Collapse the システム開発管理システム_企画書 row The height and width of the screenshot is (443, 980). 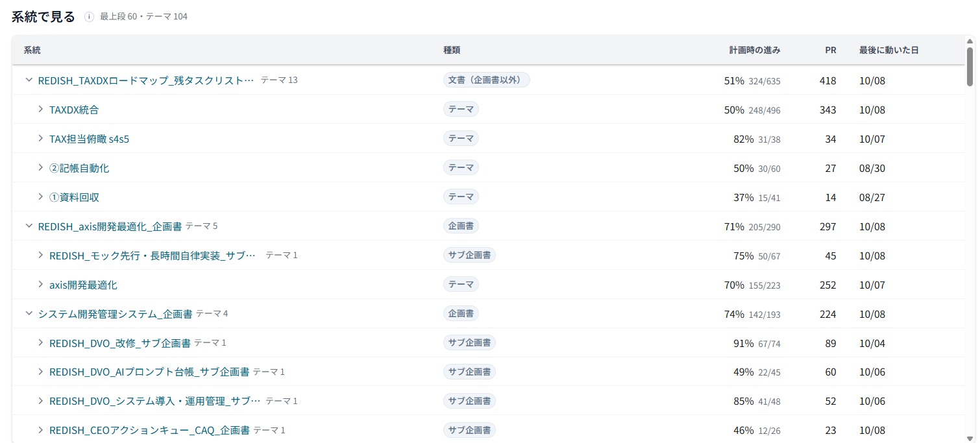click(x=29, y=314)
